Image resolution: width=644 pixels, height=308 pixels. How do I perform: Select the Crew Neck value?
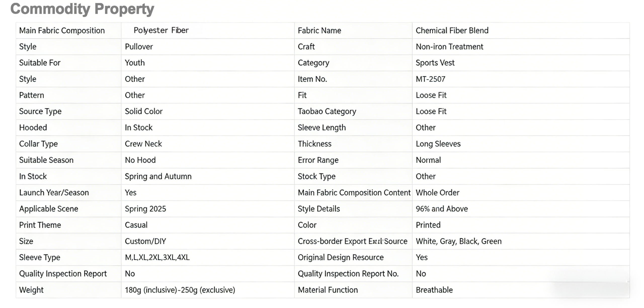[x=143, y=144]
